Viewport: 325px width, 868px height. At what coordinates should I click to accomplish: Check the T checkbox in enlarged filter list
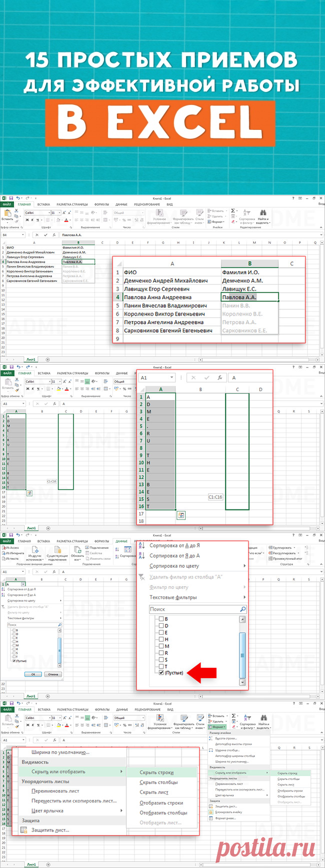tap(161, 666)
